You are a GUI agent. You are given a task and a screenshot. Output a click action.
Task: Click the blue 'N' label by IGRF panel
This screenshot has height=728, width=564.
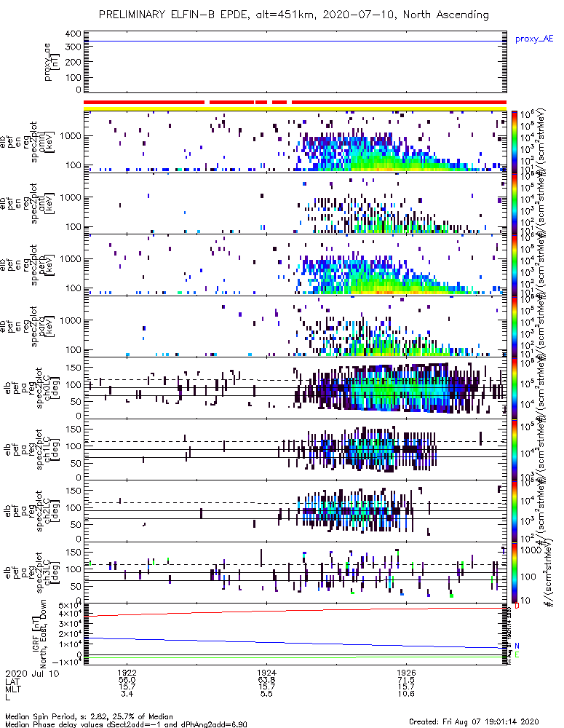(517, 646)
